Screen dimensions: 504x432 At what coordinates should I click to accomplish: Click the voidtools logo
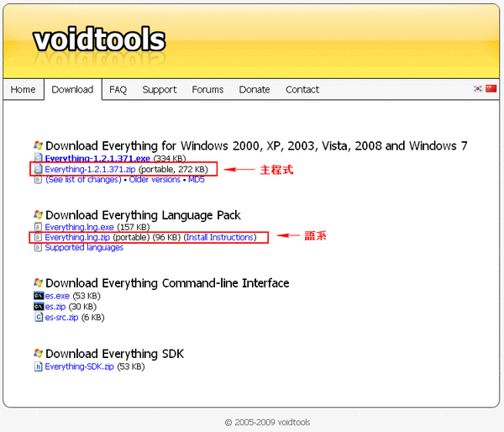[99, 40]
